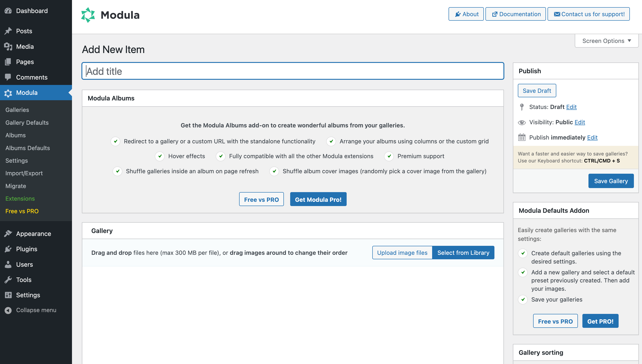Open Galleries submenu item
642x364 pixels.
(x=17, y=110)
